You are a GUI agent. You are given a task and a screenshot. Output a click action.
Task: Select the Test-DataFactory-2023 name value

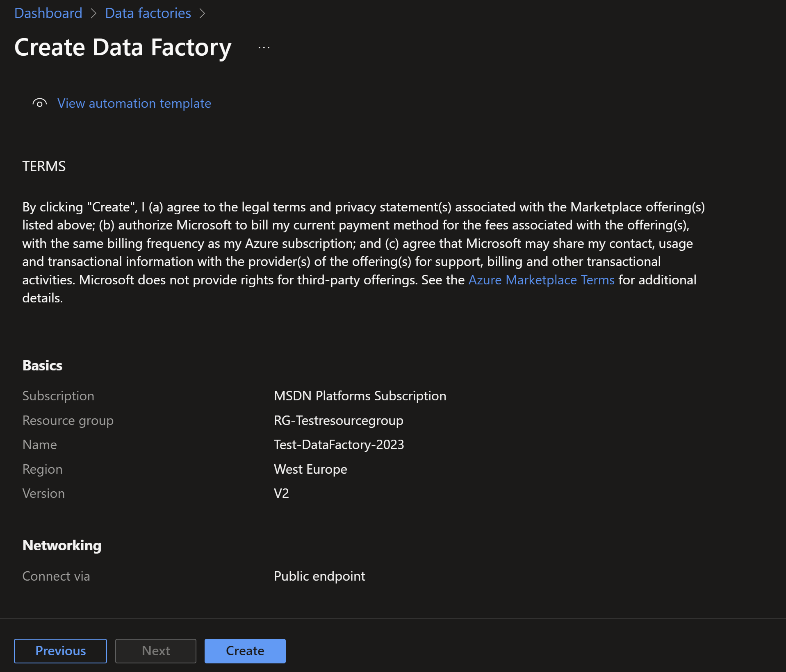(x=339, y=445)
